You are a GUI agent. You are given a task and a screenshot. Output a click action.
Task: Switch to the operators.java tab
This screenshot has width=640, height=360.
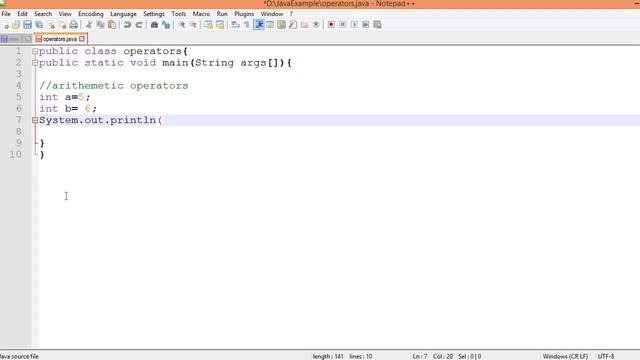(x=60, y=39)
